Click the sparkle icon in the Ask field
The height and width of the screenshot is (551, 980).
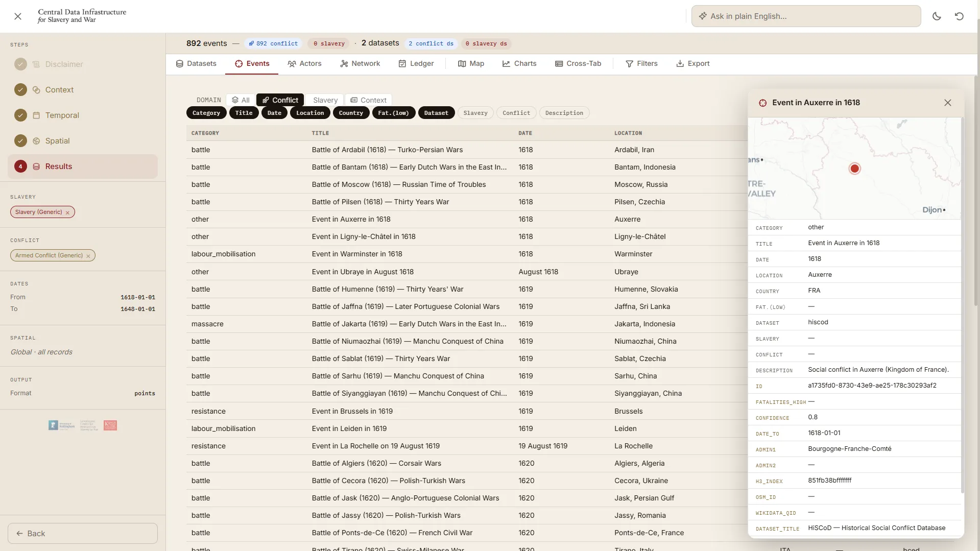tap(703, 16)
